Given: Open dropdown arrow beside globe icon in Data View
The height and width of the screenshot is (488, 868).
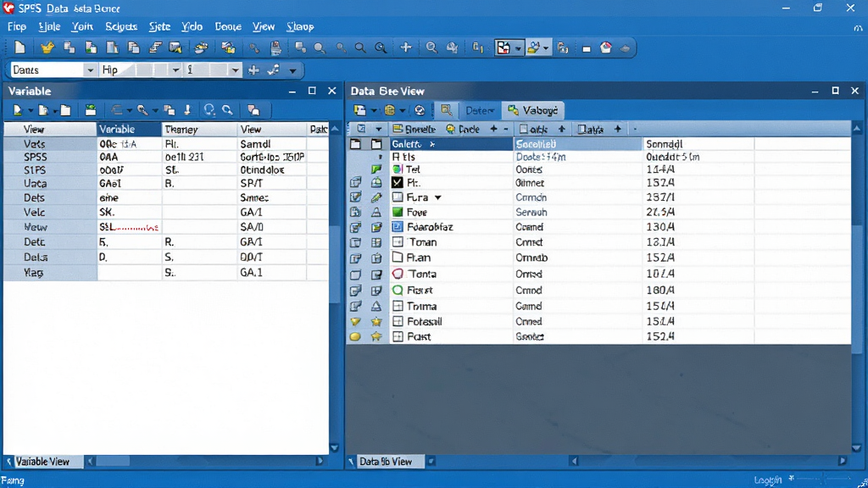Looking at the screenshot, I should pyautogui.click(x=403, y=111).
